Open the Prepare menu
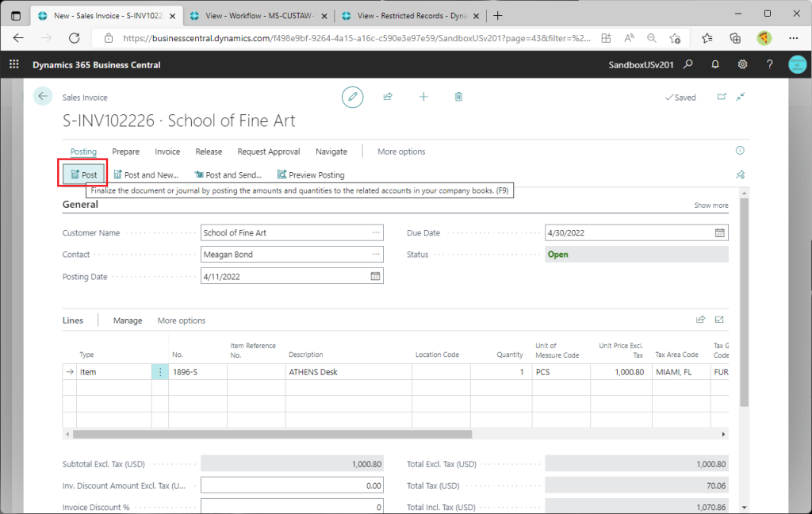 (126, 152)
